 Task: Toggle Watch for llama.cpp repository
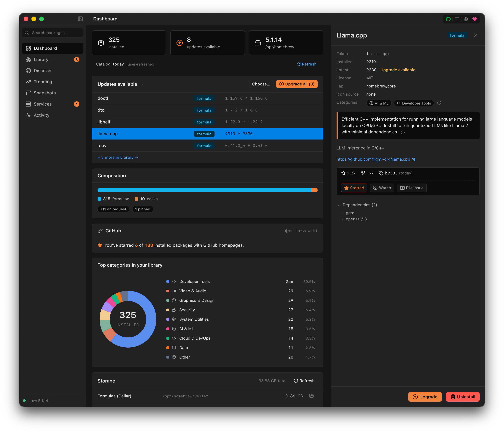382,188
